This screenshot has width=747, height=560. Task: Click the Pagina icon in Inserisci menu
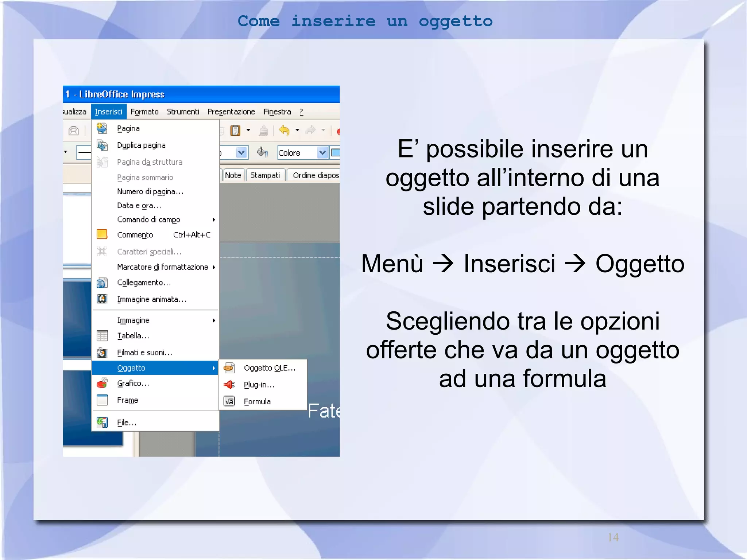coord(102,128)
